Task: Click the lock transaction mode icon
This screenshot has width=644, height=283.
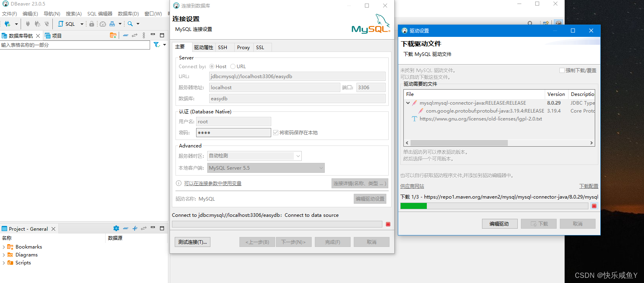Action: tap(92, 24)
